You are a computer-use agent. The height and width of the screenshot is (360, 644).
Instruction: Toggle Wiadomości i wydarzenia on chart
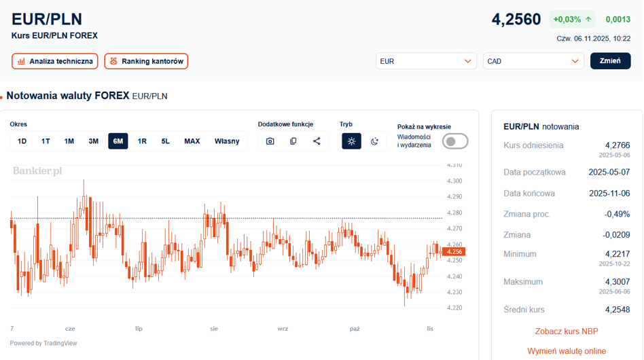455,141
